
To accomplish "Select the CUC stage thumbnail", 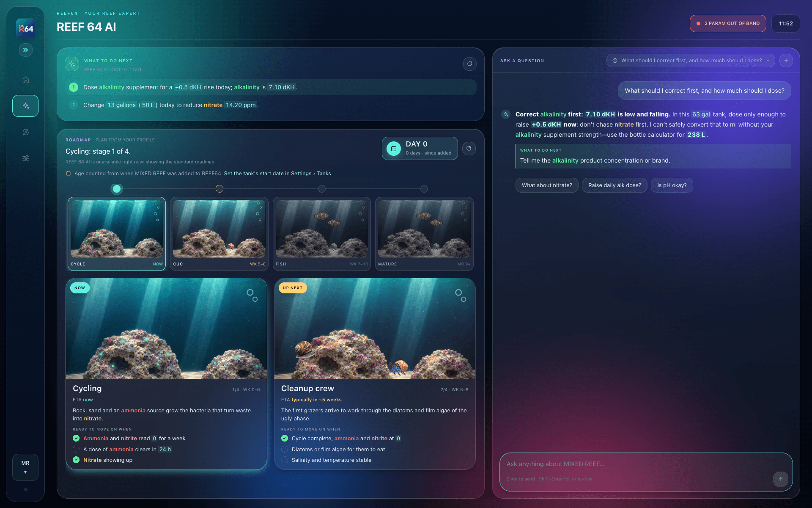I will pyautogui.click(x=219, y=234).
